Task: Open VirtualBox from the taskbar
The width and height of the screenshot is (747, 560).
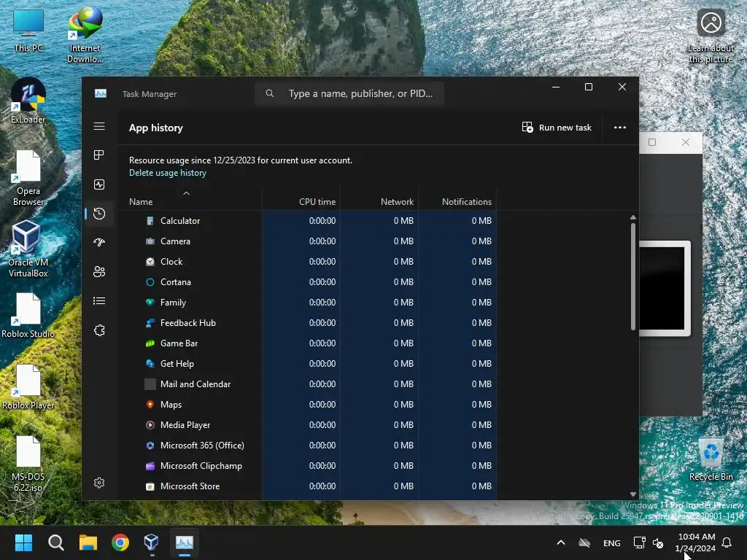Action: click(x=152, y=542)
